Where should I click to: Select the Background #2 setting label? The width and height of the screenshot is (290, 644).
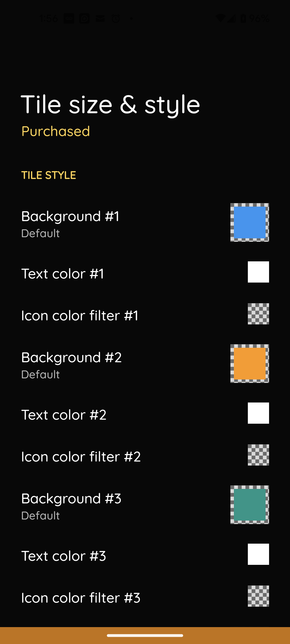[x=71, y=357]
